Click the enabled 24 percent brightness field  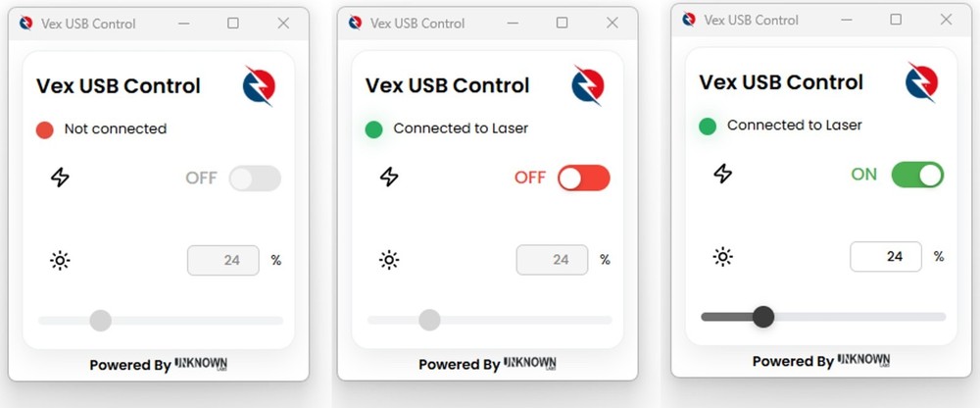[886, 257]
